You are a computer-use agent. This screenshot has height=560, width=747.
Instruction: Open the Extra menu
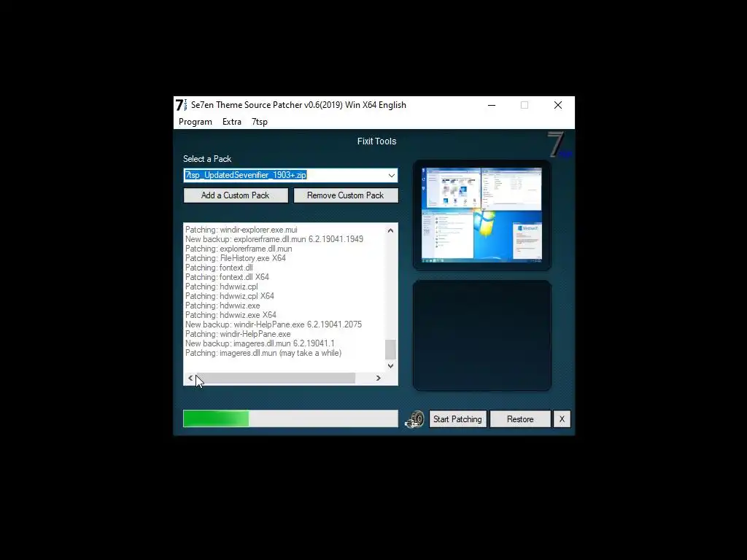coord(232,122)
